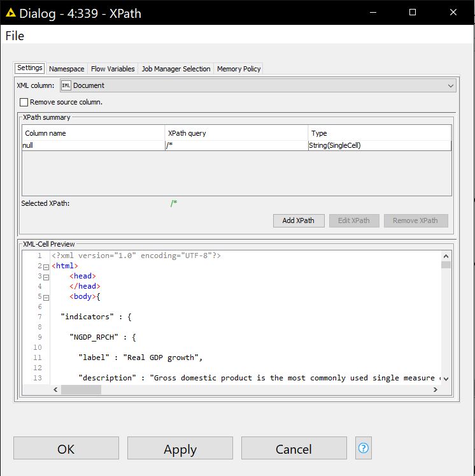Viewport: 475px width, 476px height.
Task: Click the KNIME warning triangle title icon
Action: (x=11, y=13)
